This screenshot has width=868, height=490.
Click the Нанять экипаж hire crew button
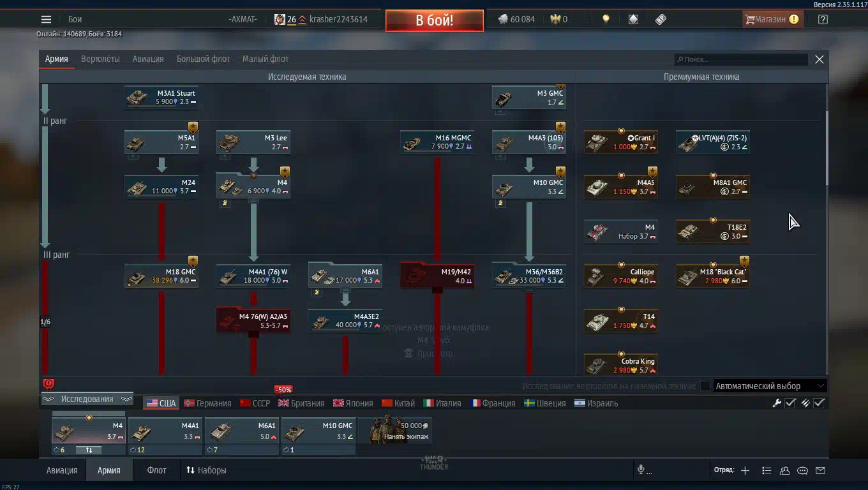(395, 430)
